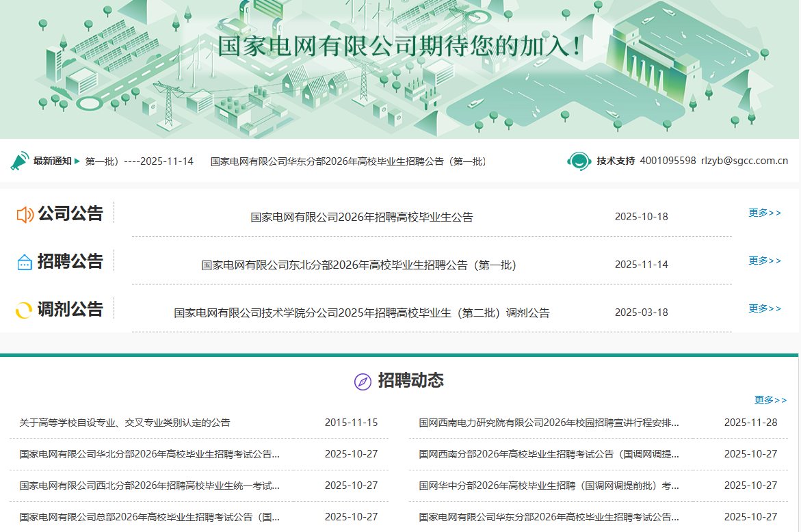
Task: Open 技术学院分公司2025年调剂公告 link
Action: [x=361, y=313]
